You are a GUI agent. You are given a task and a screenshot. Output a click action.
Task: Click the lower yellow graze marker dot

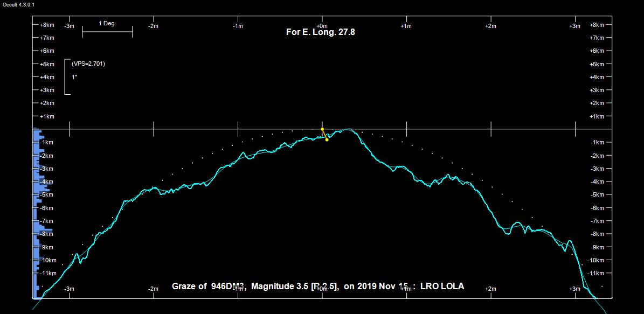[327, 139]
